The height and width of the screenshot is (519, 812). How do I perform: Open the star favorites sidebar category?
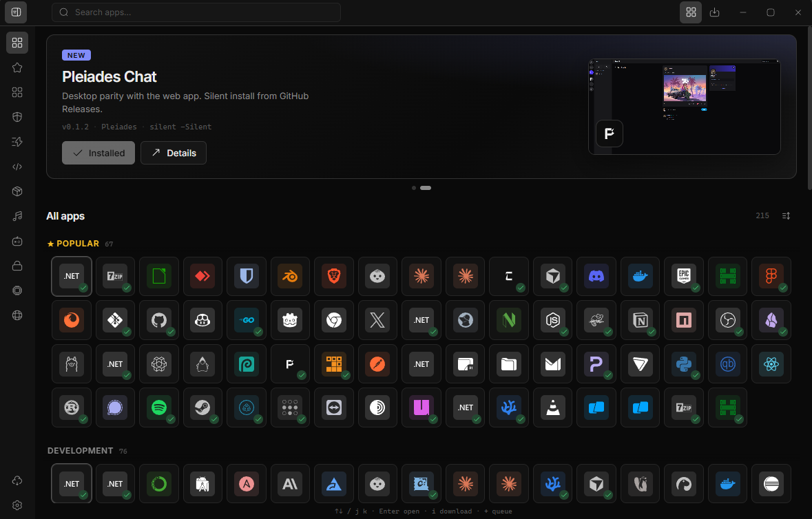(x=17, y=67)
